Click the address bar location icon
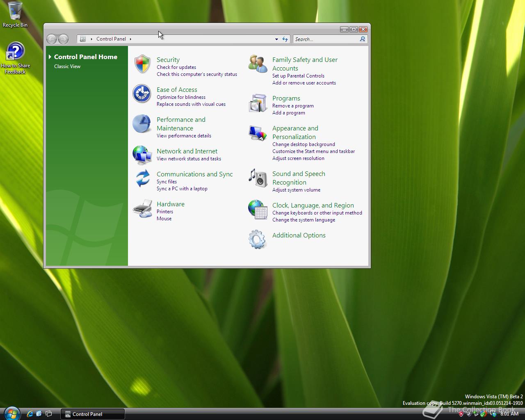Image resolution: width=525 pixels, height=420 pixels. [x=83, y=39]
